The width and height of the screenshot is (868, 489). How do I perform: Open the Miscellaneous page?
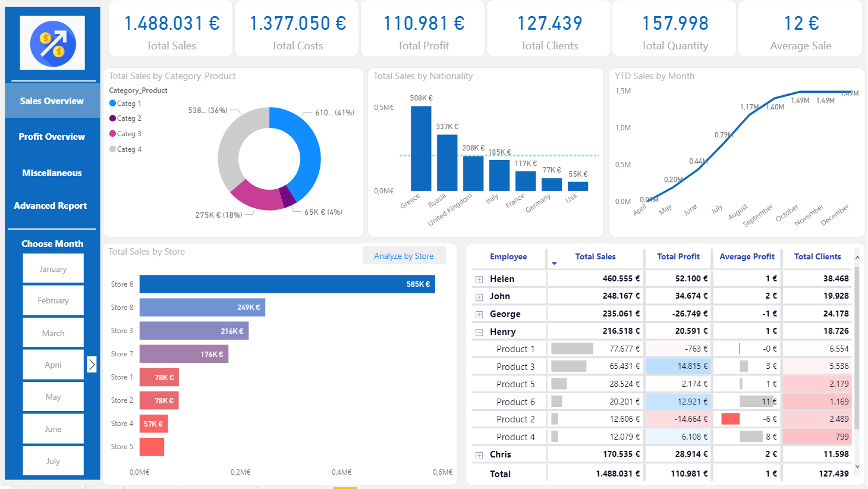52,173
